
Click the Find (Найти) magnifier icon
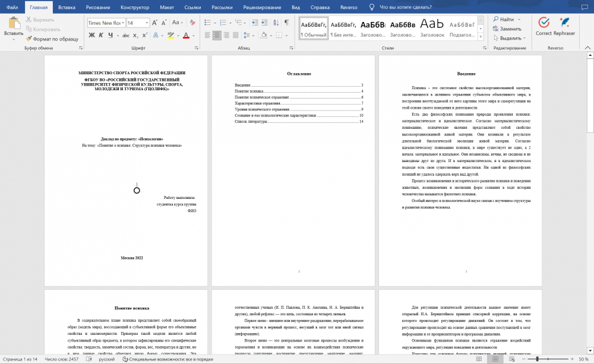496,19
